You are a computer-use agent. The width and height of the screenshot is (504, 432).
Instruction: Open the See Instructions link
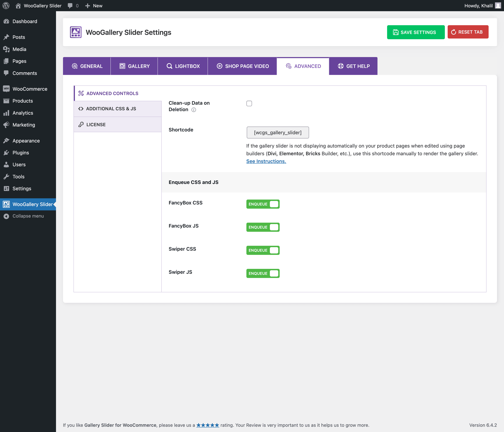pyautogui.click(x=266, y=161)
